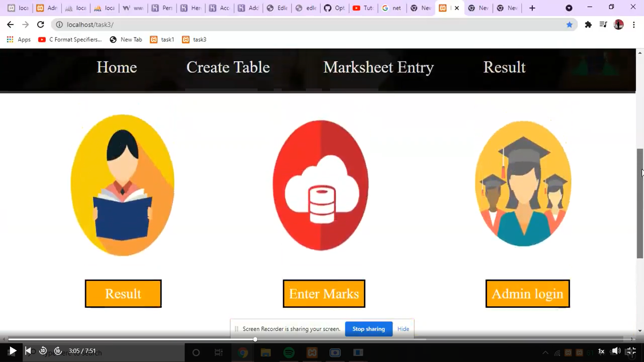Open the Chrome profile avatar
This screenshot has width=644, height=362.
(619, 24)
